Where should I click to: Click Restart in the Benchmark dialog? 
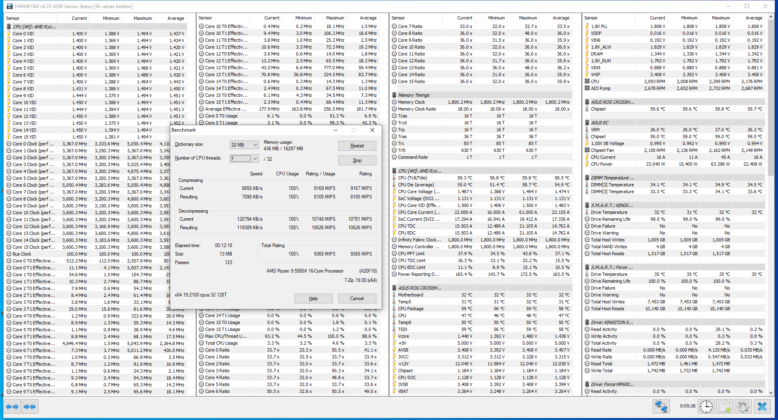(x=357, y=146)
